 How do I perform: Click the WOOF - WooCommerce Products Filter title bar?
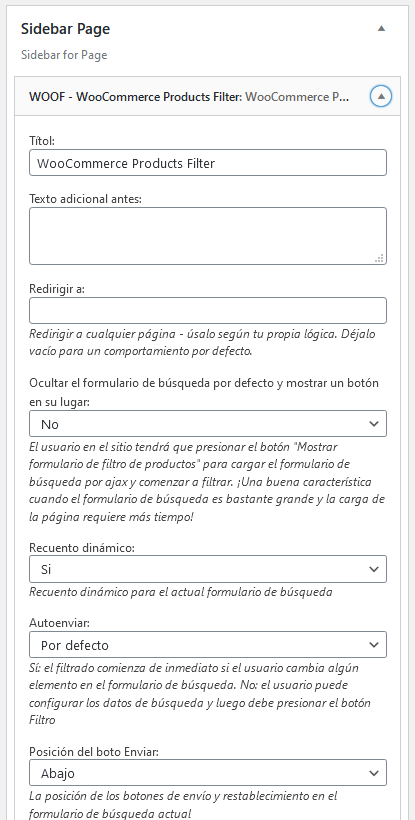point(208,96)
